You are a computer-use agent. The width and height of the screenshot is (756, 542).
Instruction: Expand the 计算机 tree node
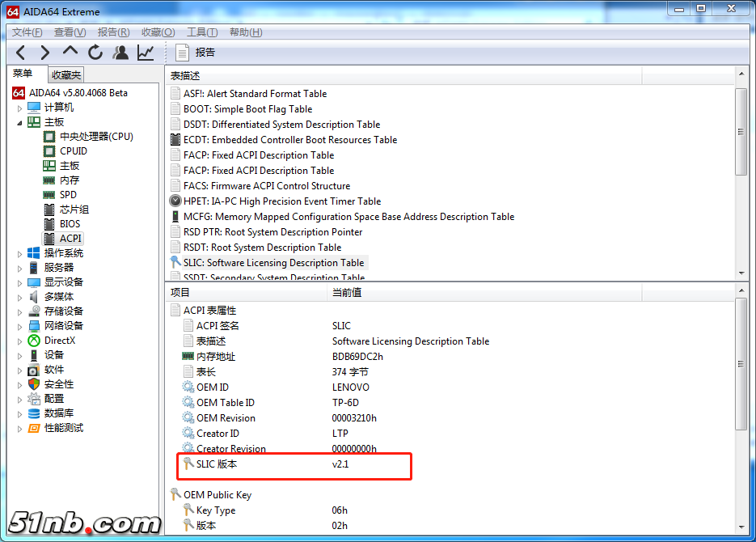click(x=20, y=108)
